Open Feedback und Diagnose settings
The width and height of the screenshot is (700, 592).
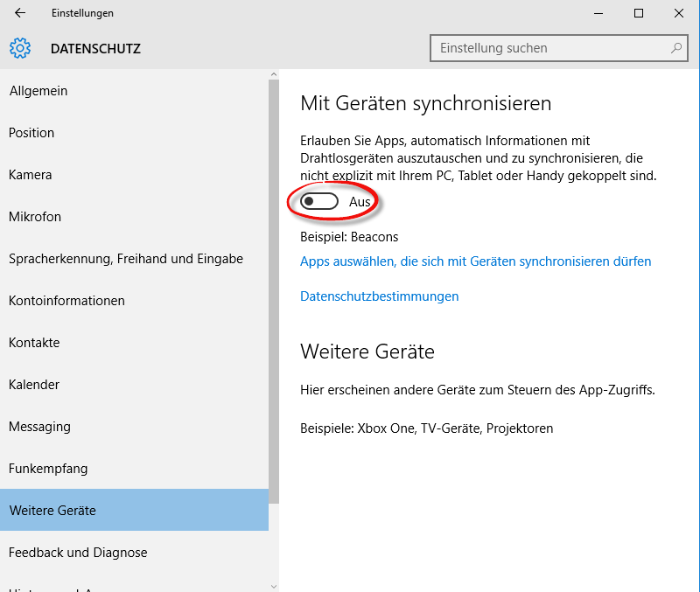coord(78,553)
